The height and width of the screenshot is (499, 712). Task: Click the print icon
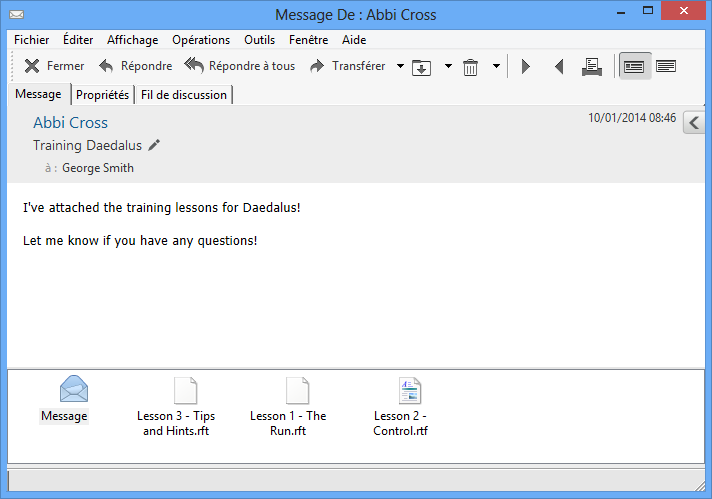(592, 67)
